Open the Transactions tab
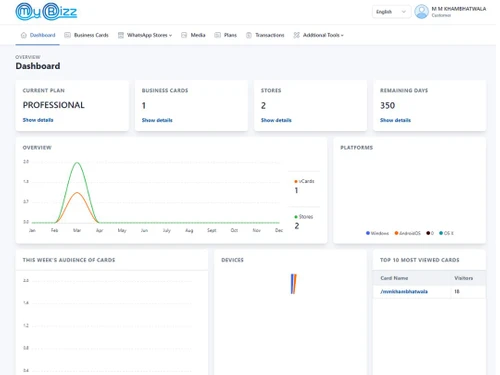The height and width of the screenshot is (375, 500). [x=265, y=35]
